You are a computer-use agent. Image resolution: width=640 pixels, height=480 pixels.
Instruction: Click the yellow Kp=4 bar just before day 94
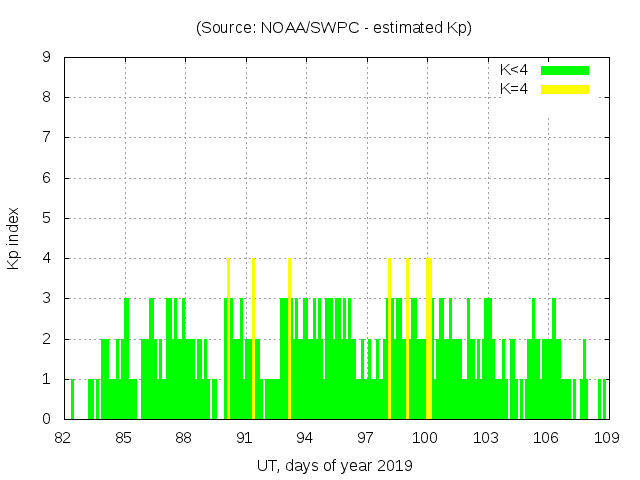click(289, 338)
